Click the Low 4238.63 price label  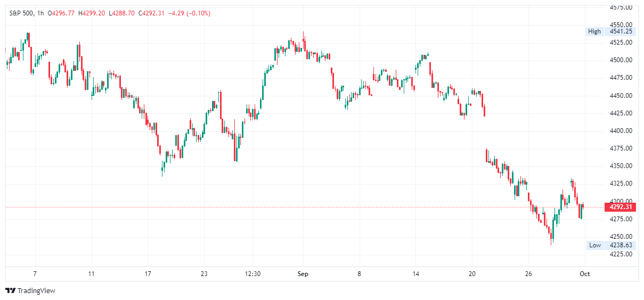point(611,245)
